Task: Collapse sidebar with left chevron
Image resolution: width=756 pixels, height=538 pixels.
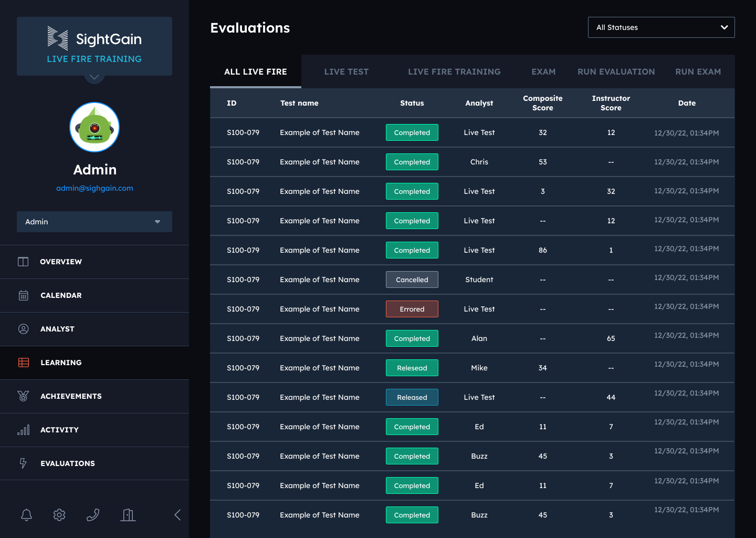Action: click(x=177, y=515)
